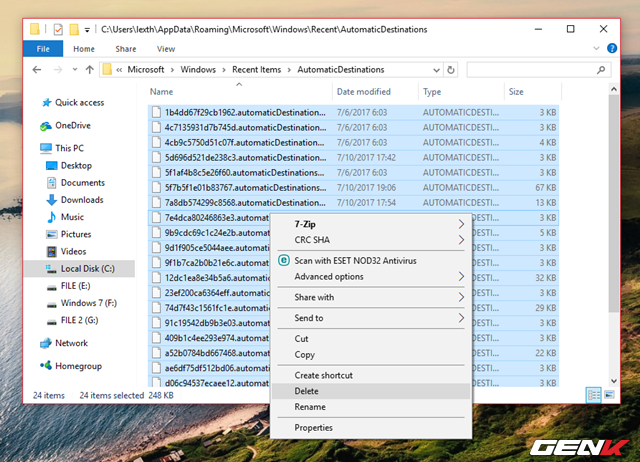The image size is (640, 462).
Task: Go forward with the right arrow
Action: point(58,70)
